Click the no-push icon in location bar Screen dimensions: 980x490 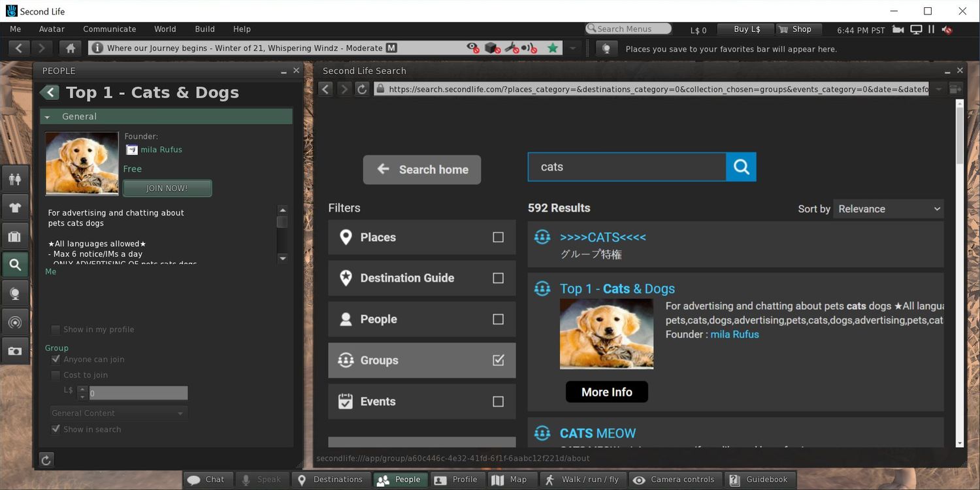click(x=529, y=48)
